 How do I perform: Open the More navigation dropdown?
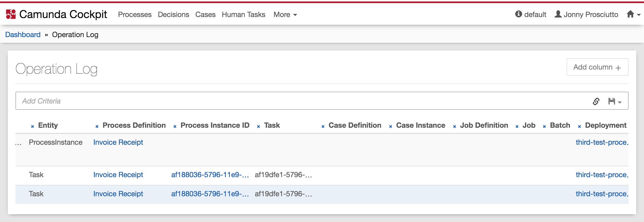pos(285,15)
